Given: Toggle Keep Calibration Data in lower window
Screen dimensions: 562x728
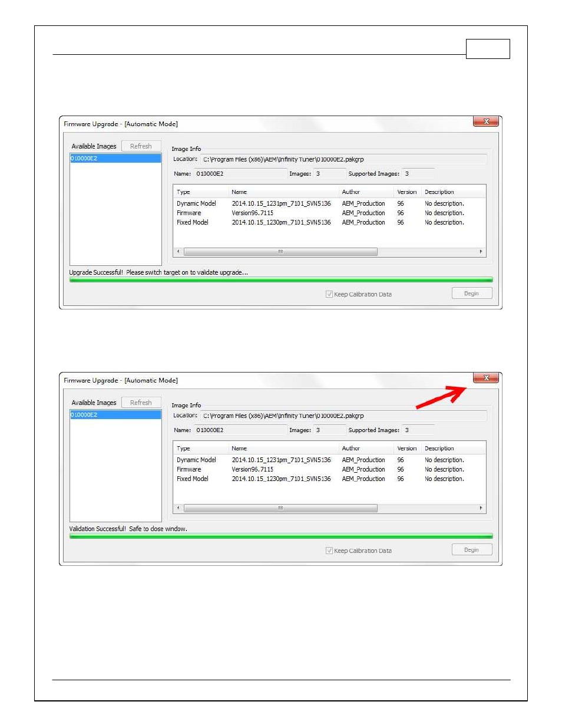Looking at the screenshot, I should (329, 551).
